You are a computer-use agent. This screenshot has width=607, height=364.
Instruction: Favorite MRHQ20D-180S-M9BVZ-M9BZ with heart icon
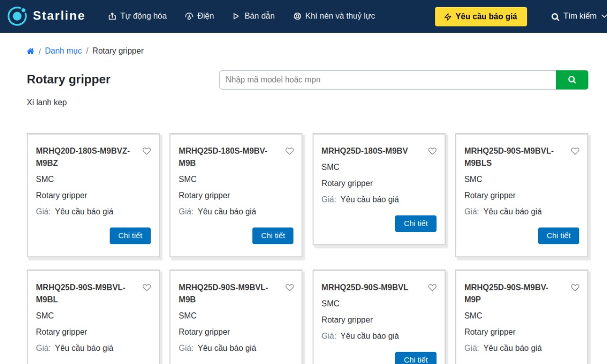[147, 151]
